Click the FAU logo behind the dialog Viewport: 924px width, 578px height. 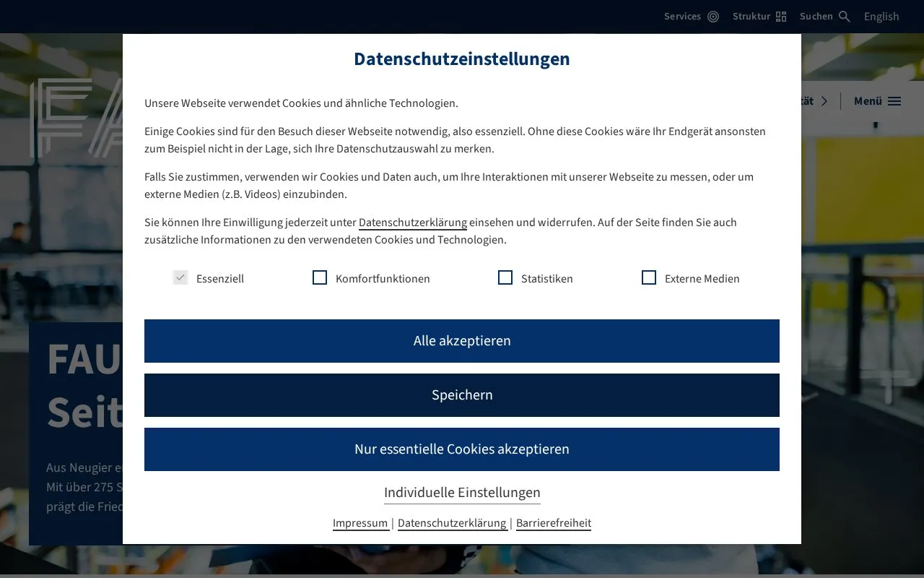(x=76, y=118)
